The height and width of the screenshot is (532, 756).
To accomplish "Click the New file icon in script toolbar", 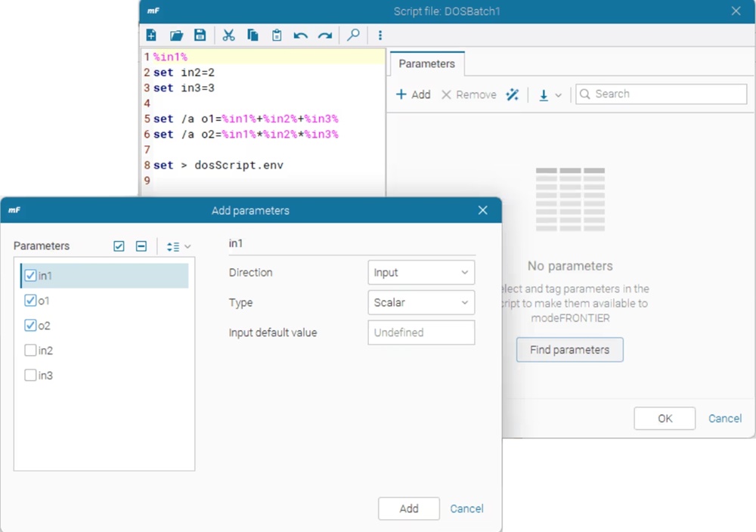I will click(151, 36).
